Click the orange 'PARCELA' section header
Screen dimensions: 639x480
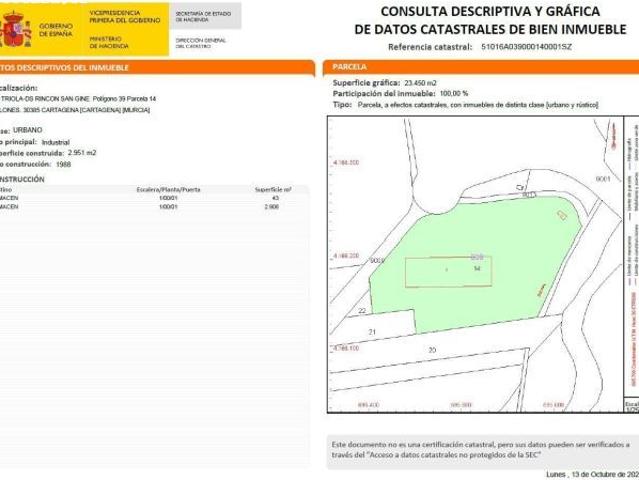(481, 67)
